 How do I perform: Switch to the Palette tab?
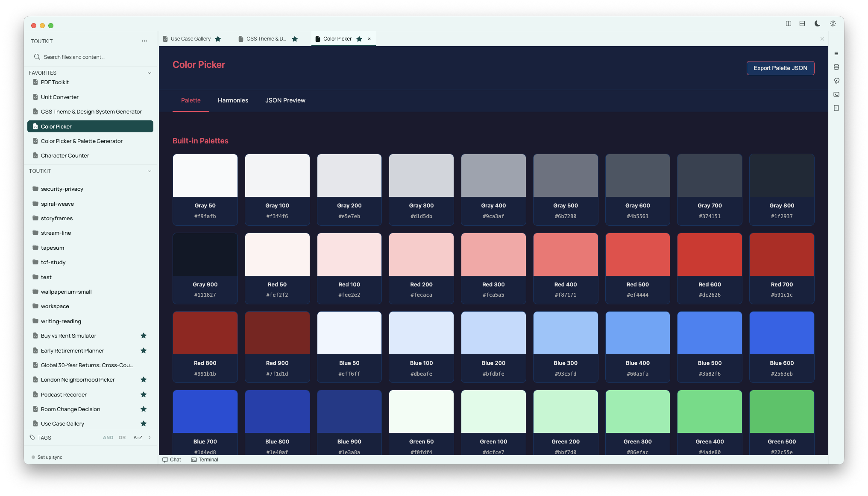point(191,100)
